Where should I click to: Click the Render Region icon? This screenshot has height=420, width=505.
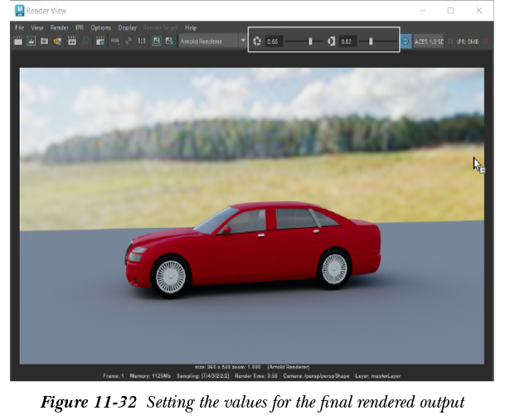pos(32,41)
